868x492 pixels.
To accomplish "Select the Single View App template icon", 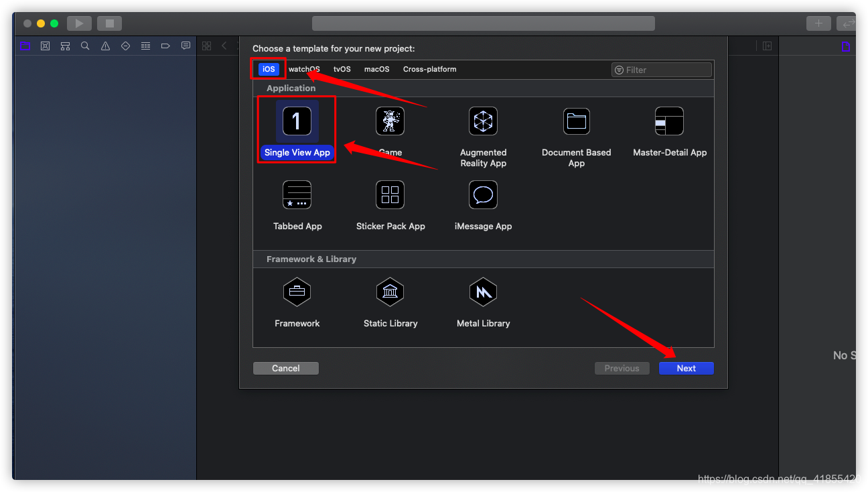I will tap(297, 121).
